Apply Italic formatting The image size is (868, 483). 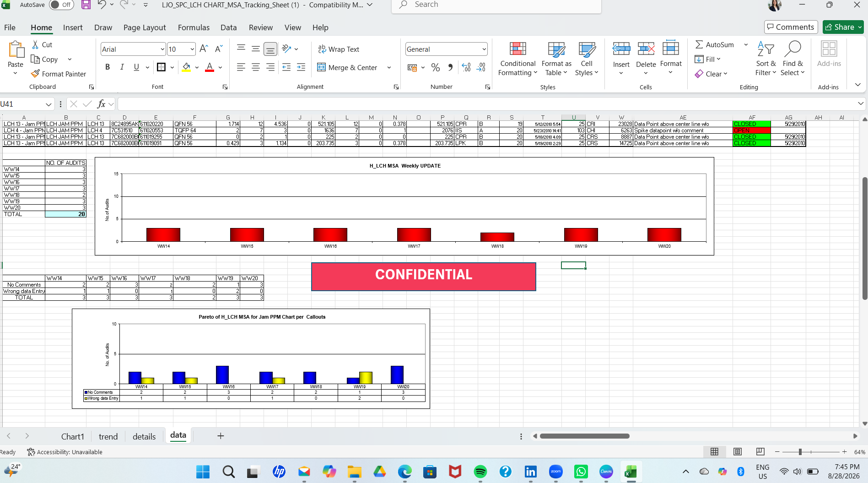[x=122, y=67]
